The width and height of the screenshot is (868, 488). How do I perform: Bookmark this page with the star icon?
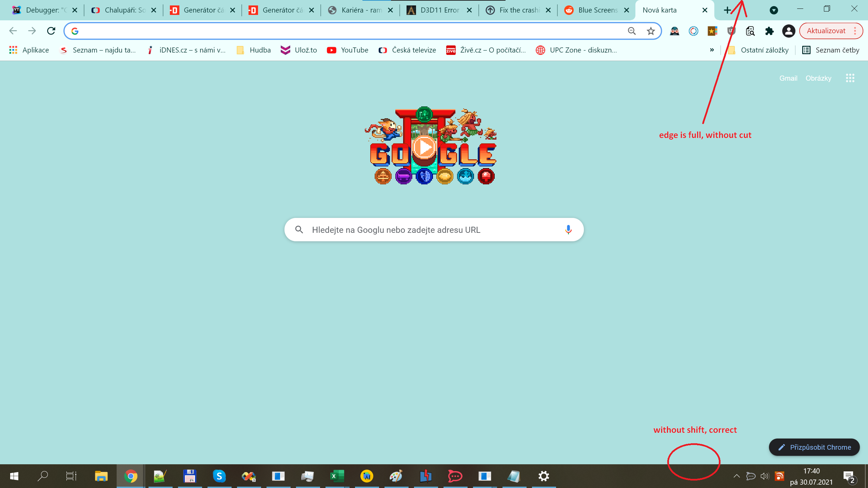651,31
